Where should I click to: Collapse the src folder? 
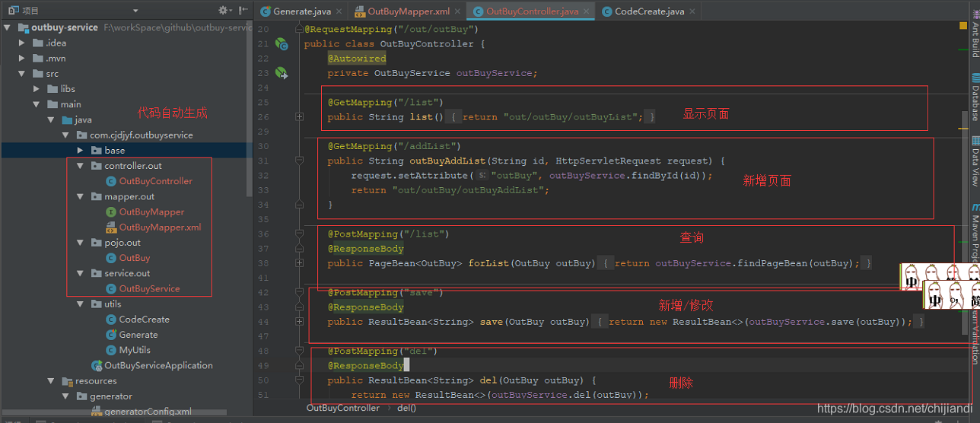tap(22, 74)
